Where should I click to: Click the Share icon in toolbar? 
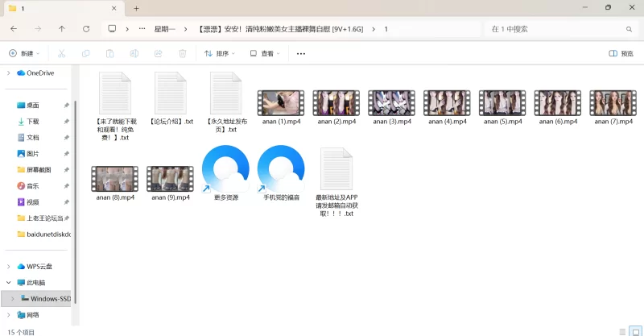158,53
